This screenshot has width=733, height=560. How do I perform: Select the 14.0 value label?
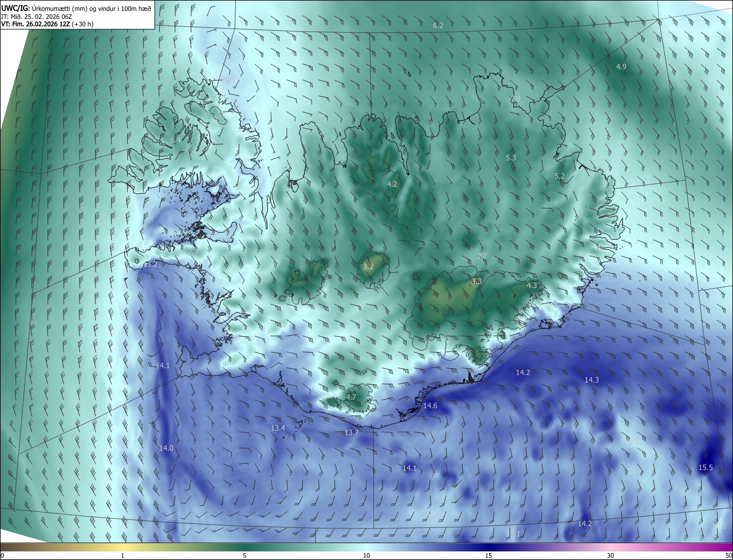[166, 448]
